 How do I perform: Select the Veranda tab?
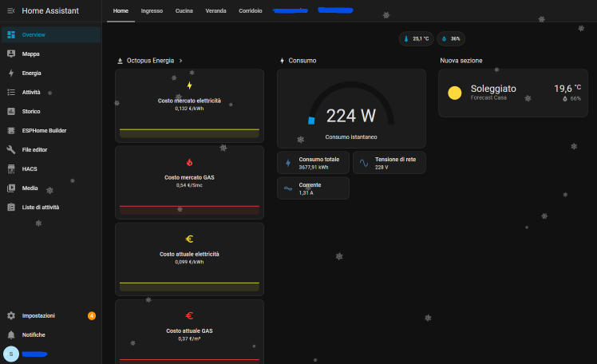tap(215, 11)
